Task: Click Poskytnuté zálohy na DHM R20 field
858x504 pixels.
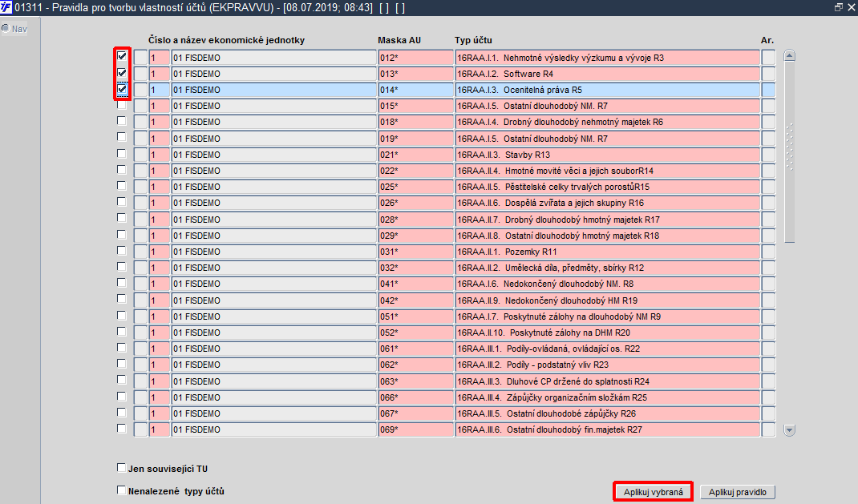Action: coord(607,333)
